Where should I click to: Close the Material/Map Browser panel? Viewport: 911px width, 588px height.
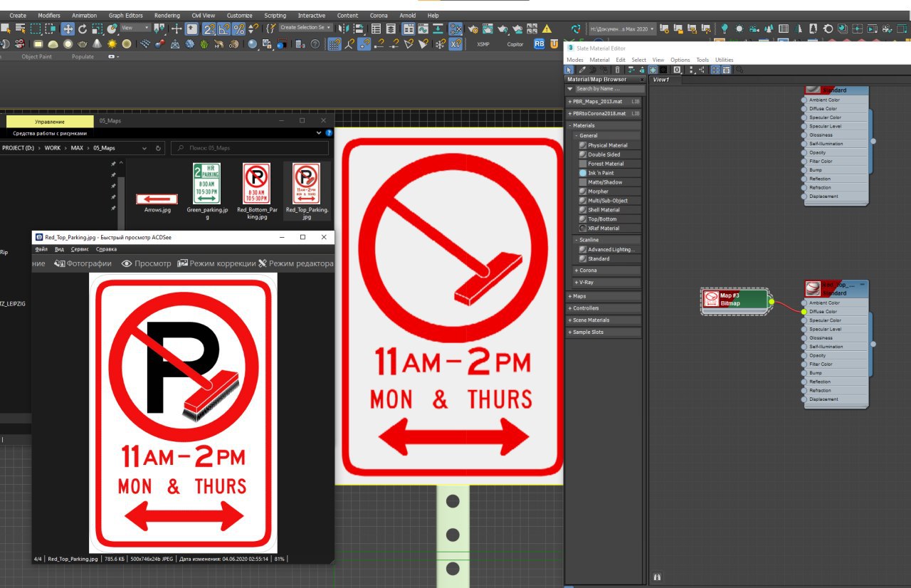coord(641,80)
